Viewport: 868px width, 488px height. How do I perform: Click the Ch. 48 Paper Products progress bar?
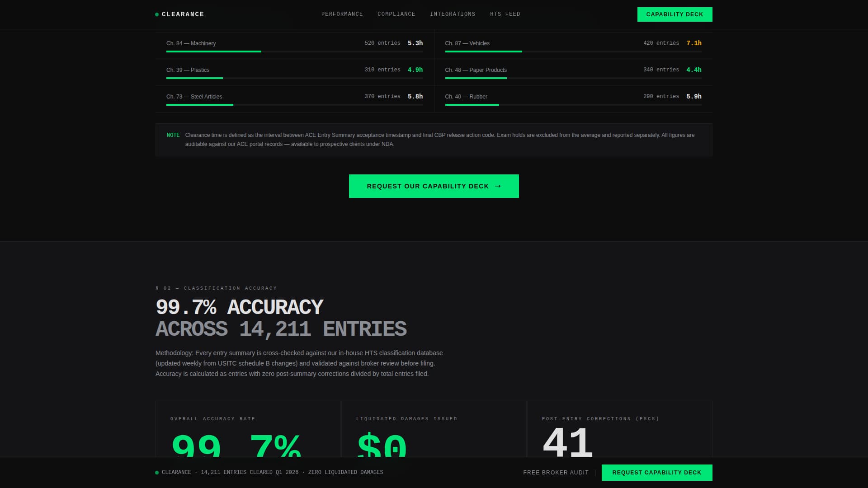click(573, 78)
